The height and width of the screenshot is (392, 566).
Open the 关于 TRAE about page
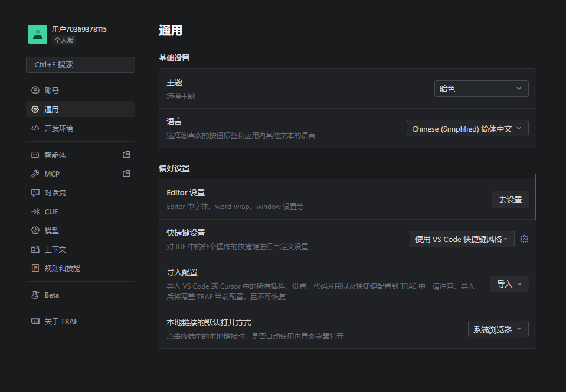coord(61,321)
